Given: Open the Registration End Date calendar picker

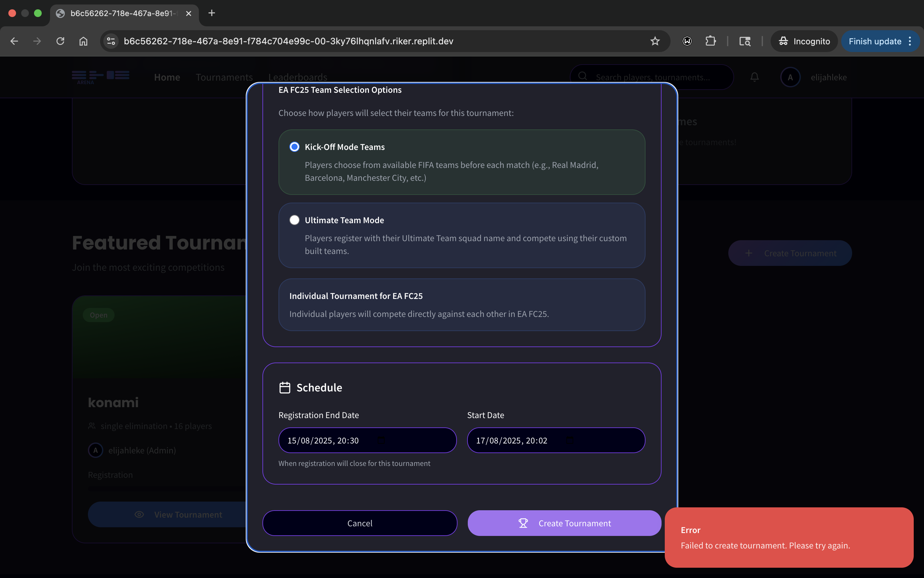Looking at the screenshot, I should [x=381, y=440].
